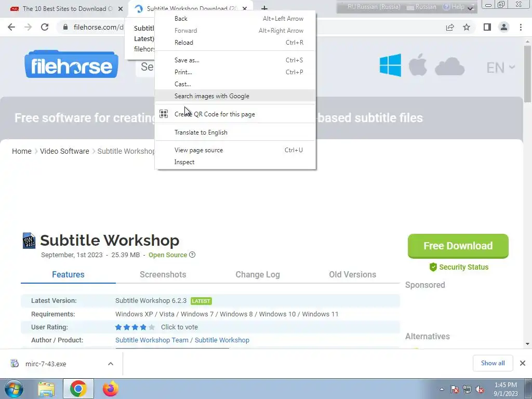Click the Subtitle Workshop SW app icon

tap(29, 241)
